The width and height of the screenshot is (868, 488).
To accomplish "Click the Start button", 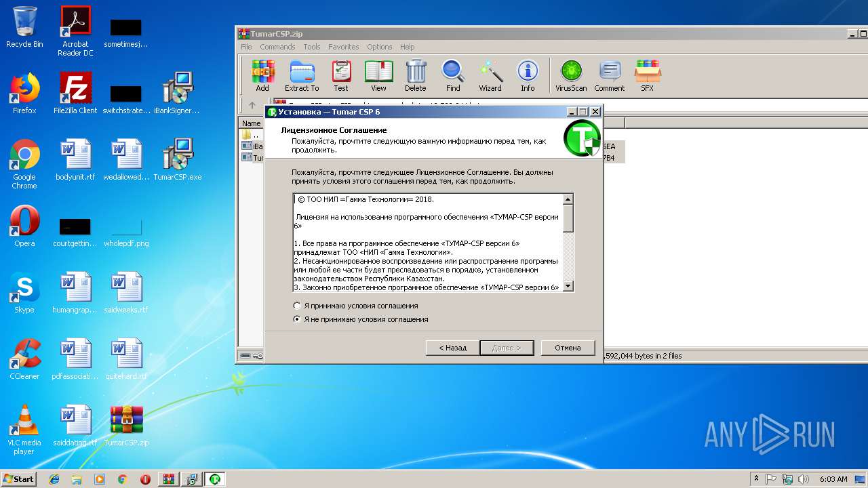I will (x=19, y=479).
